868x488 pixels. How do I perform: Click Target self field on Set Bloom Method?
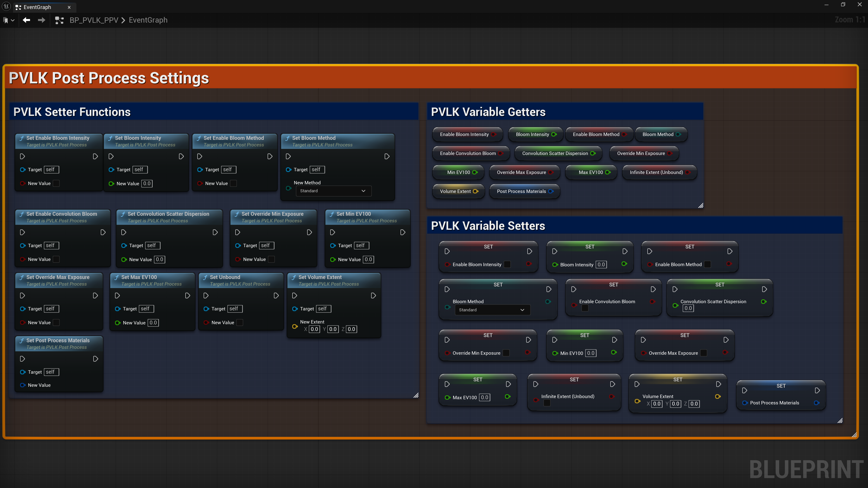(x=317, y=169)
